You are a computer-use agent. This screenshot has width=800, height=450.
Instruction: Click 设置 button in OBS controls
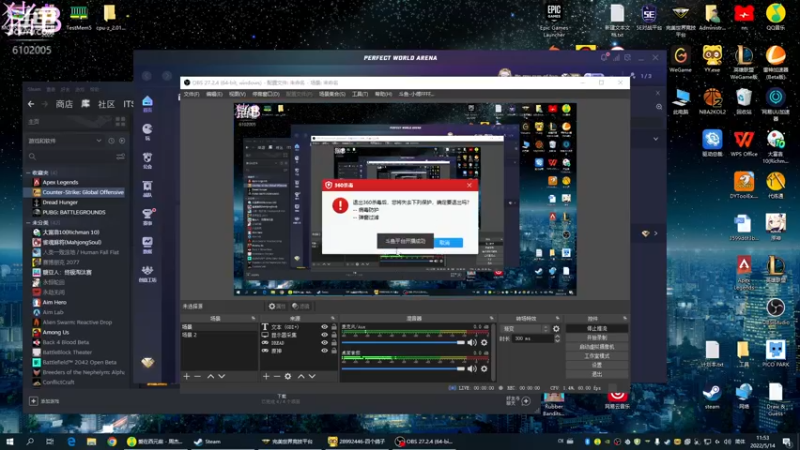(596, 365)
